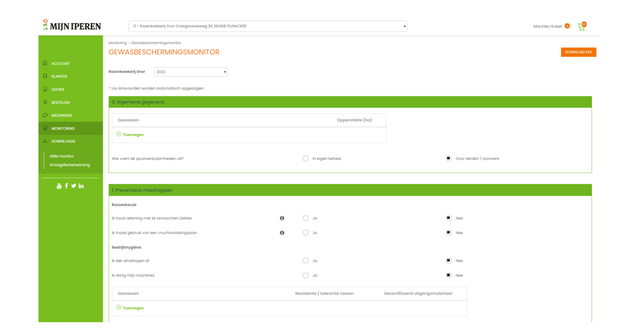Click the Mijn Iperen logo

(72, 25)
